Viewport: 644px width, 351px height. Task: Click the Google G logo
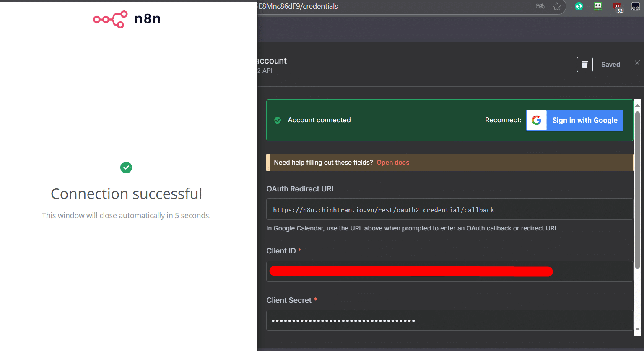(x=537, y=120)
